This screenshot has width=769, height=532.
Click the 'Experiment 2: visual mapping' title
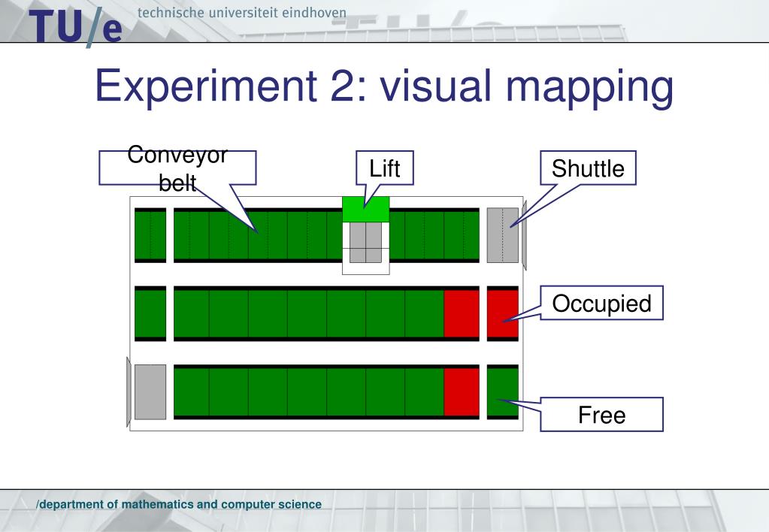point(385,86)
